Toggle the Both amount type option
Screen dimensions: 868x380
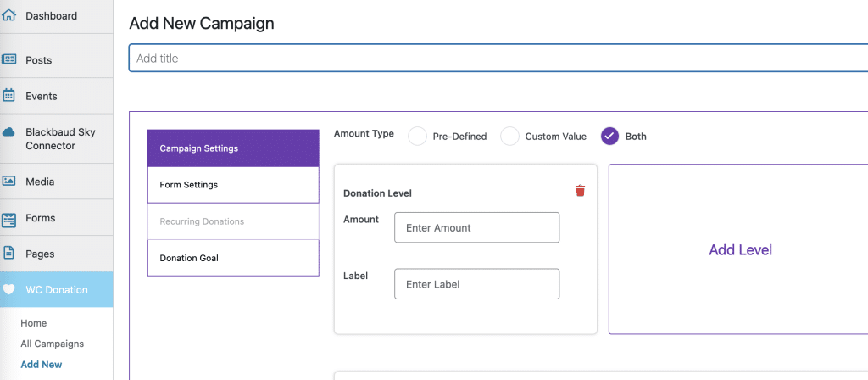609,137
